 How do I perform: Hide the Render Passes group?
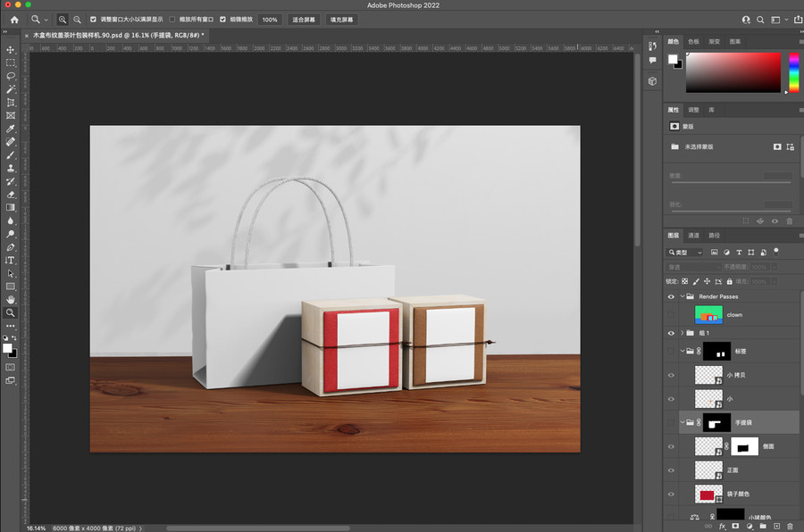671,296
